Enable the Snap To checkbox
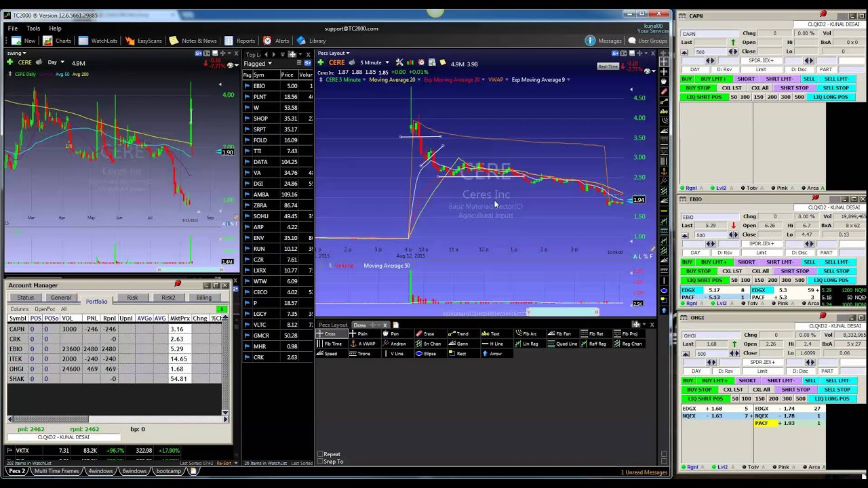Screen dimensions: 868x488 click(x=320, y=462)
